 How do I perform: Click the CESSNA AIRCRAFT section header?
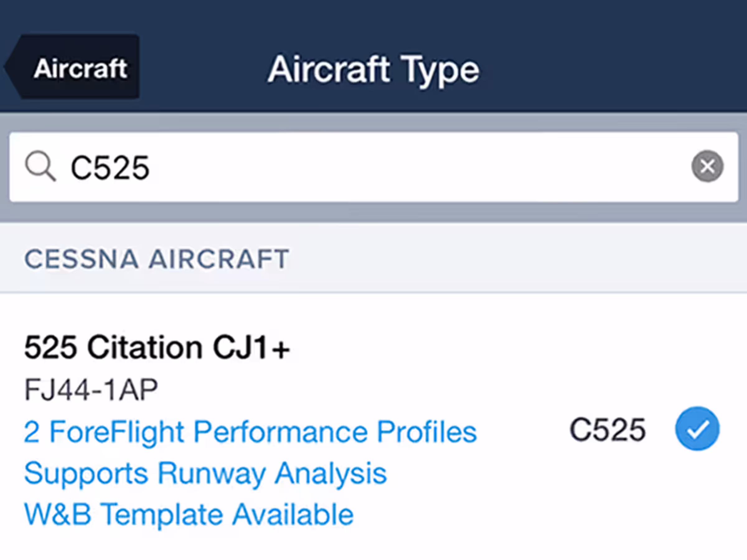[374, 259]
